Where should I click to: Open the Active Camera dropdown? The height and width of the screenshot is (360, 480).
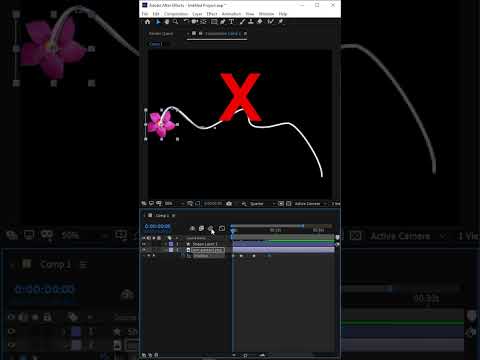tap(310, 203)
